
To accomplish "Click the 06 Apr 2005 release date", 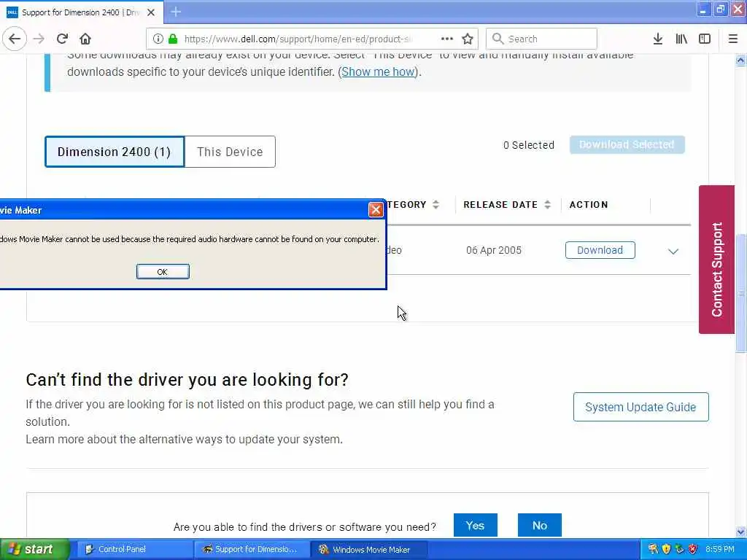I will click(x=494, y=250).
